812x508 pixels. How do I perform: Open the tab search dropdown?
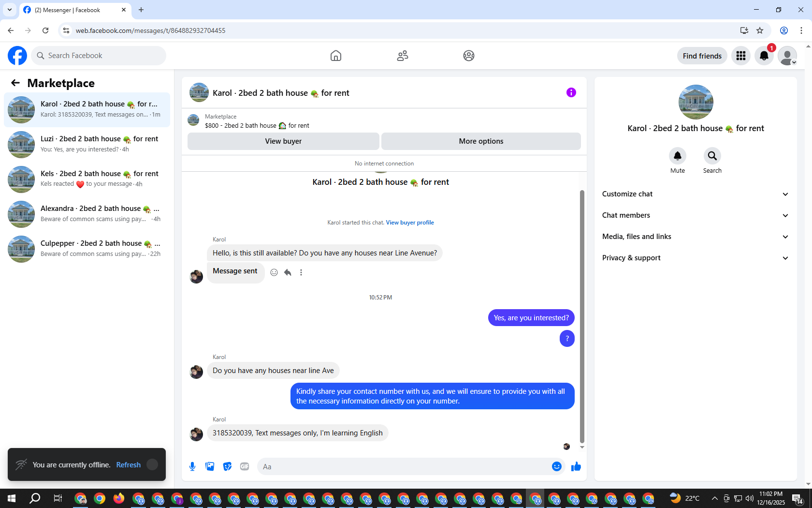pos(10,10)
